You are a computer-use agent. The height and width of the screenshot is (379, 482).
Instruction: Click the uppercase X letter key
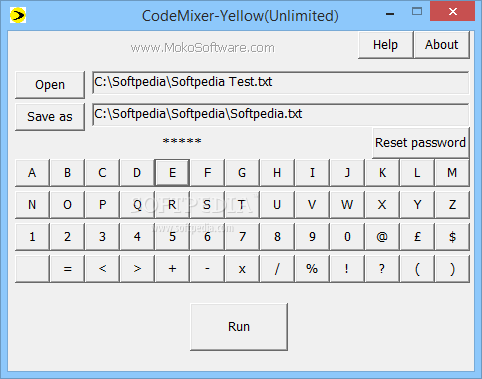tap(382, 205)
